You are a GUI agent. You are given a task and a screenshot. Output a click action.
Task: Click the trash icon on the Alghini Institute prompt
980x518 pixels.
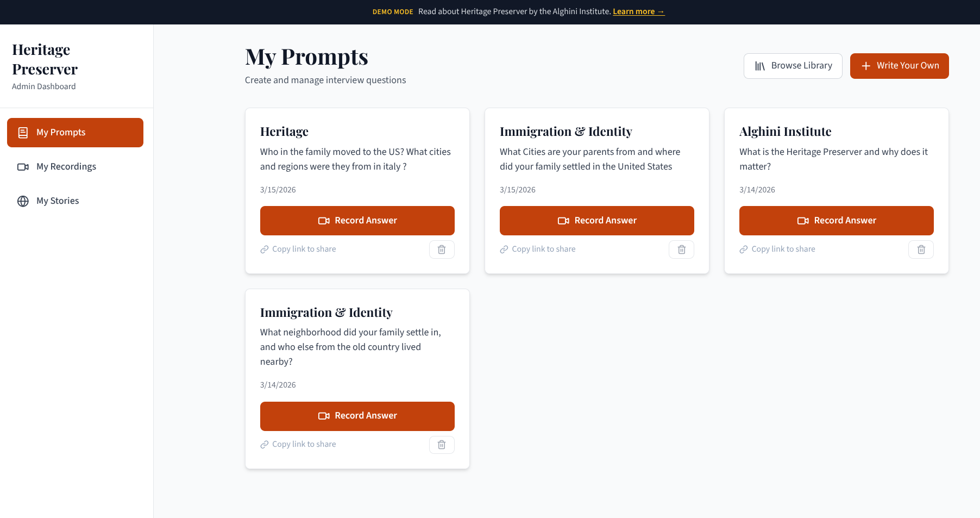coord(921,249)
